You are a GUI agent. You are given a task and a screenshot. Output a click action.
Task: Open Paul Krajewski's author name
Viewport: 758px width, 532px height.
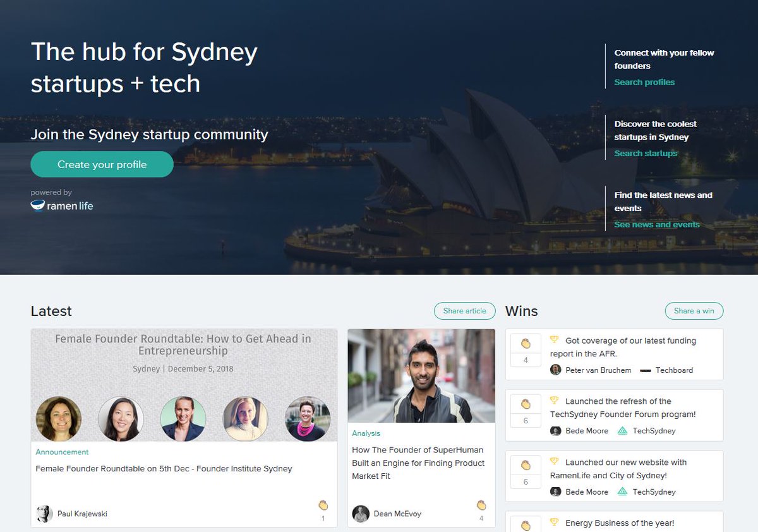point(82,513)
